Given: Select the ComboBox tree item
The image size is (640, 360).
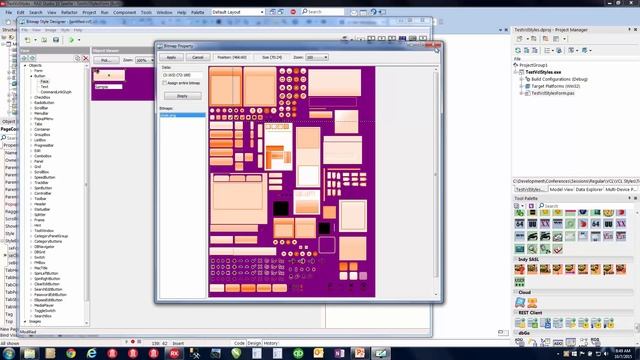Looking at the screenshot, I should click(x=43, y=156).
